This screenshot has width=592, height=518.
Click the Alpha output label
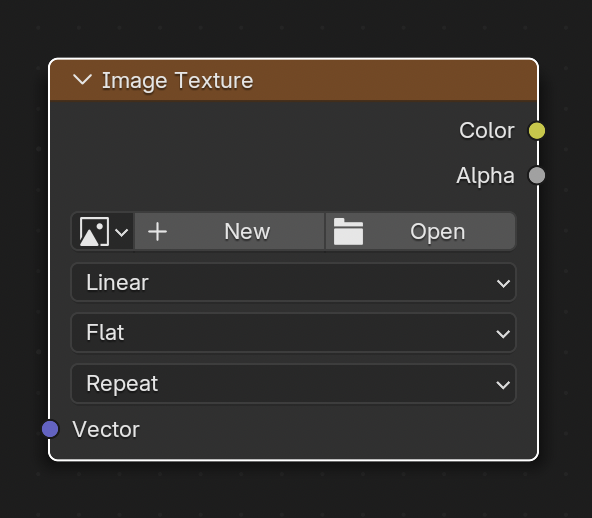[485, 176]
